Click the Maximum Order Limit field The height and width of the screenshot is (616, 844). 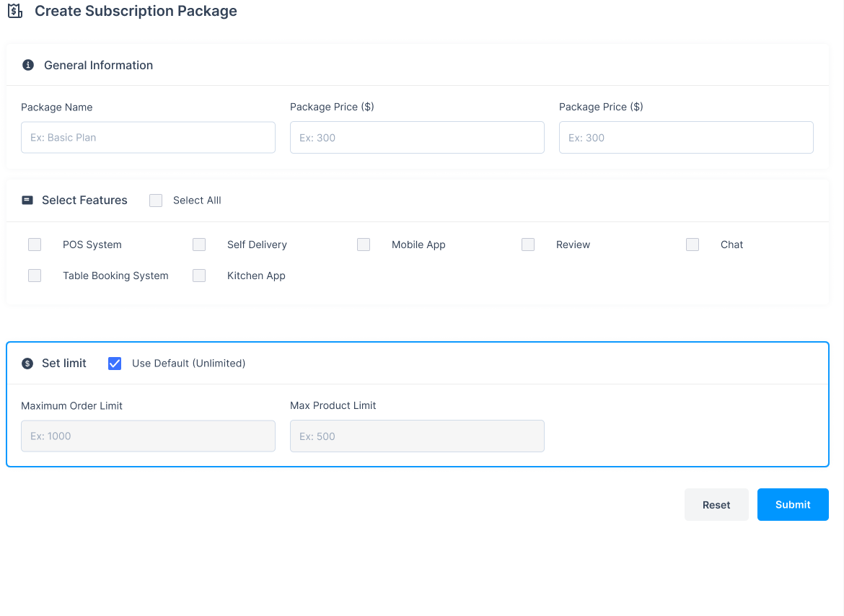pos(148,436)
